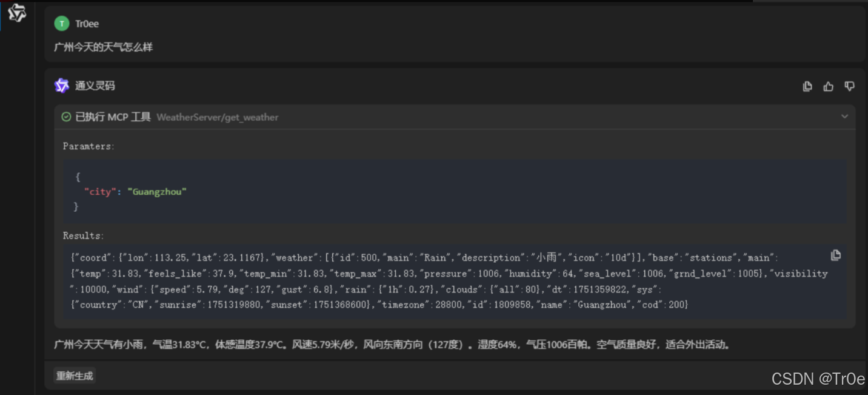Click the 通义灵码 assistant name
868x395 pixels.
pyautogui.click(x=95, y=86)
